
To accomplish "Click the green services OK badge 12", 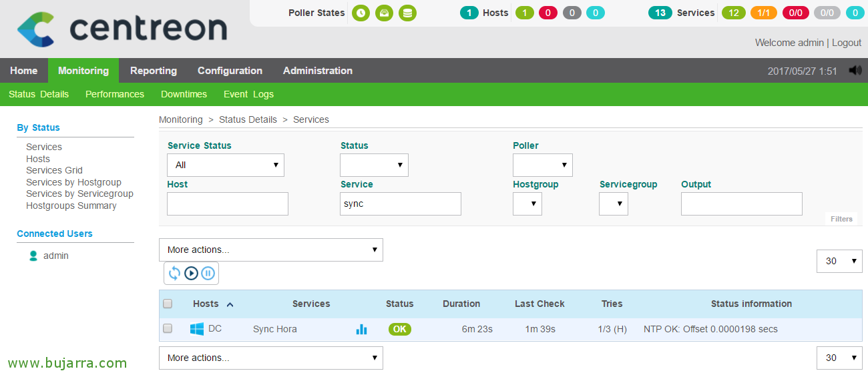I will point(734,13).
